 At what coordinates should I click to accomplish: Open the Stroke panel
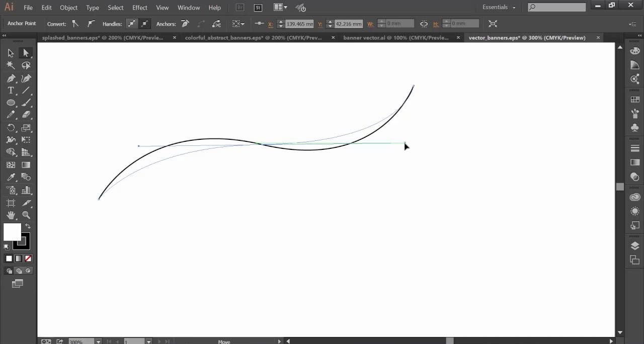click(635, 148)
